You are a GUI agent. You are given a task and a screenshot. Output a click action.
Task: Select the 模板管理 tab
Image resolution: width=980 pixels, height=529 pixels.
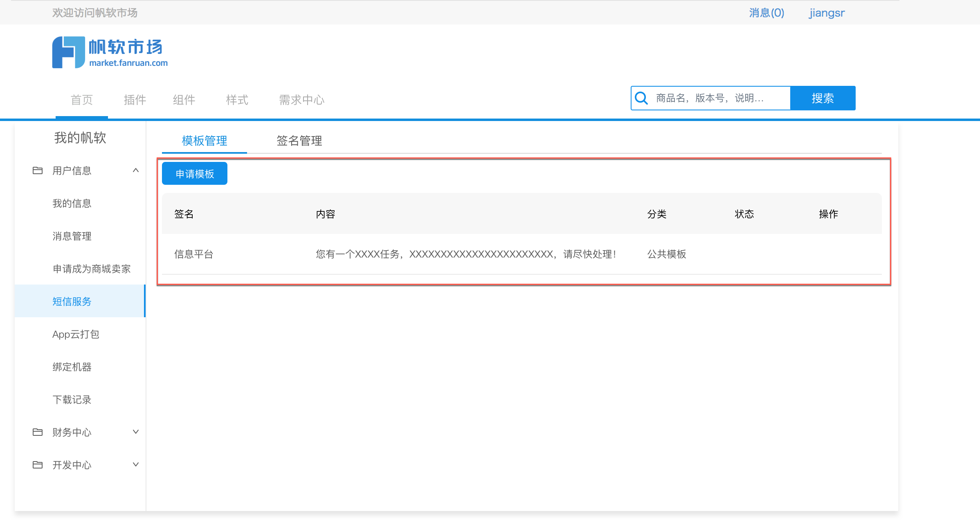click(204, 141)
